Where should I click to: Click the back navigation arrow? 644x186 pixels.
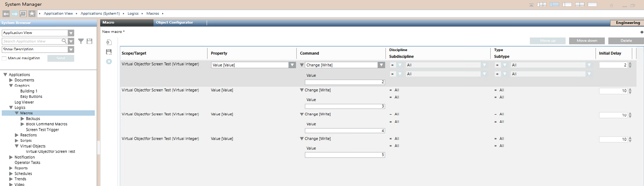point(6,14)
